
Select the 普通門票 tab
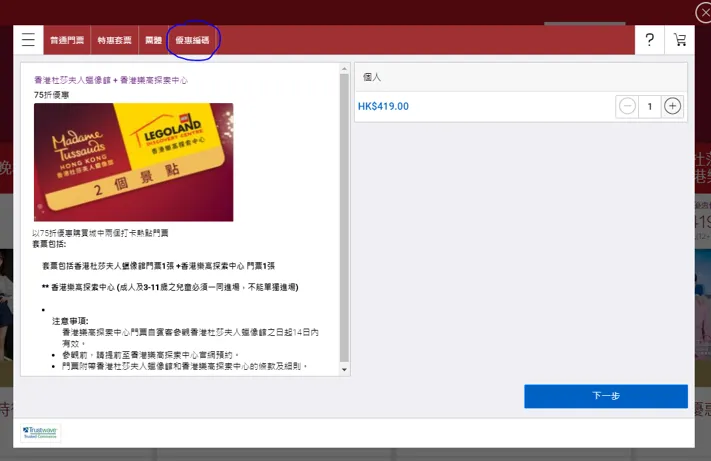tap(67, 40)
